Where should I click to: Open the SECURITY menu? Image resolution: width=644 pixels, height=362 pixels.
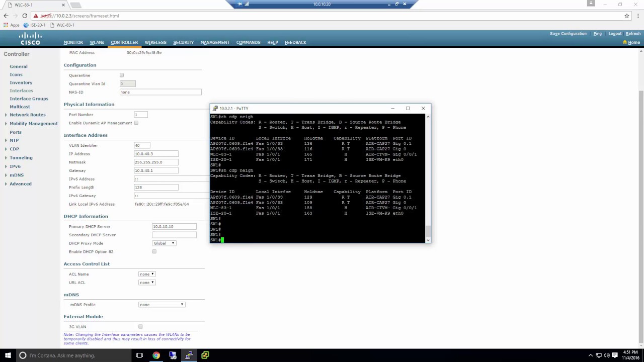183,42
